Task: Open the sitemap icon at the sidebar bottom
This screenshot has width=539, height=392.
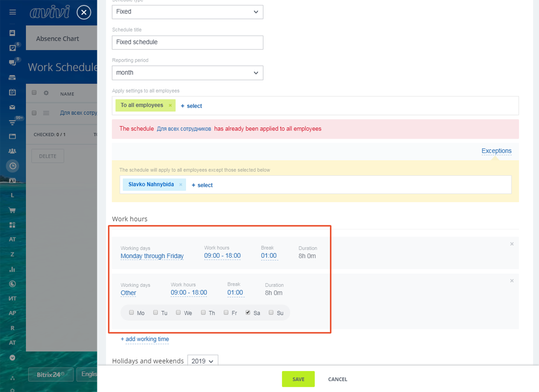Action: coord(12,378)
